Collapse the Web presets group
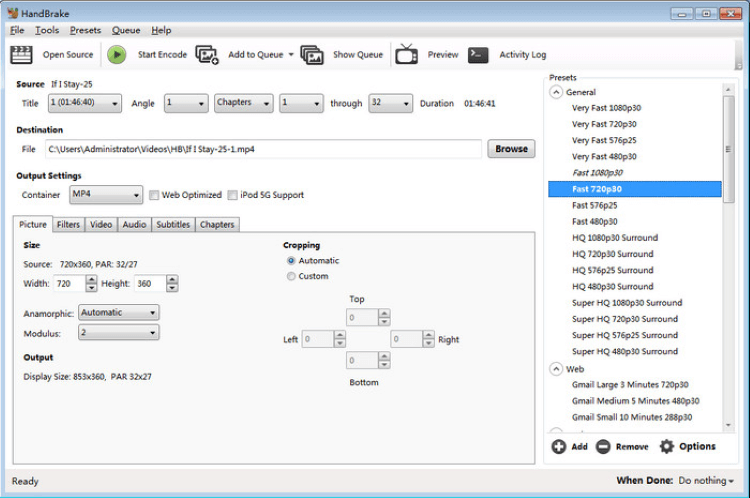The height and width of the screenshot is (498, 750). [x=556, y=369]
